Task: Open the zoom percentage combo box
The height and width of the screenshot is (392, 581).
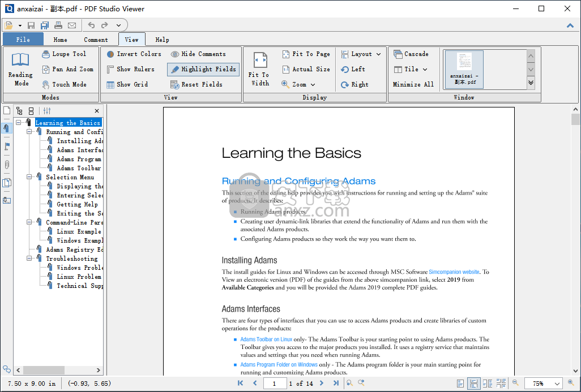Action: 543,384
